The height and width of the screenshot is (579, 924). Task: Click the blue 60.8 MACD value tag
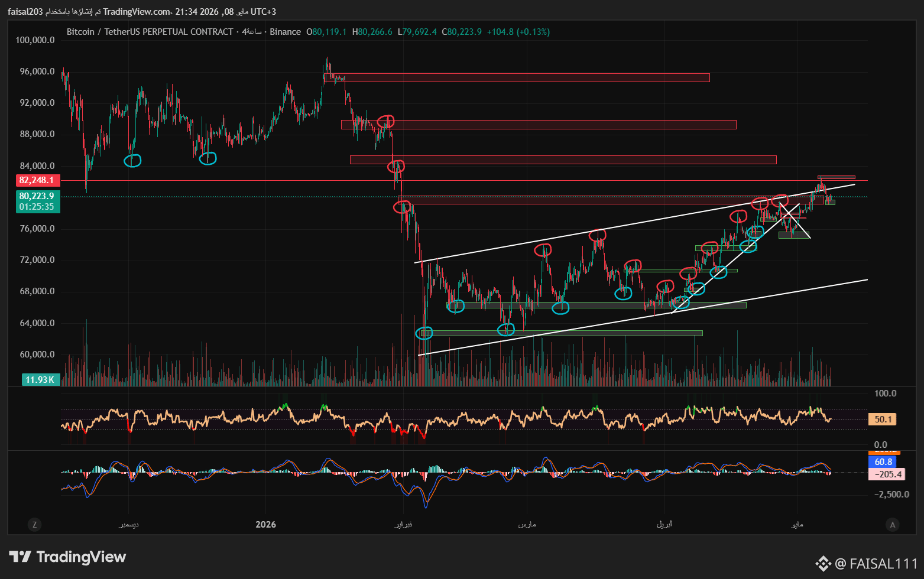(883, 462)
